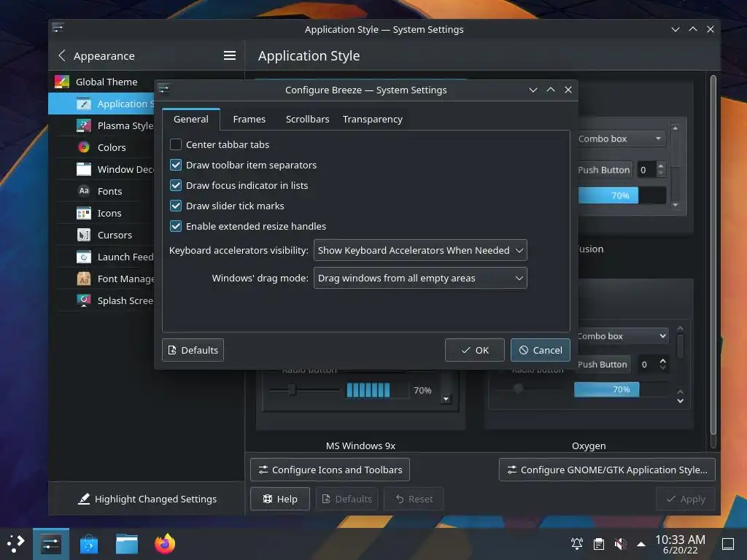Click the Launch Feedback icon

(84, 257)
